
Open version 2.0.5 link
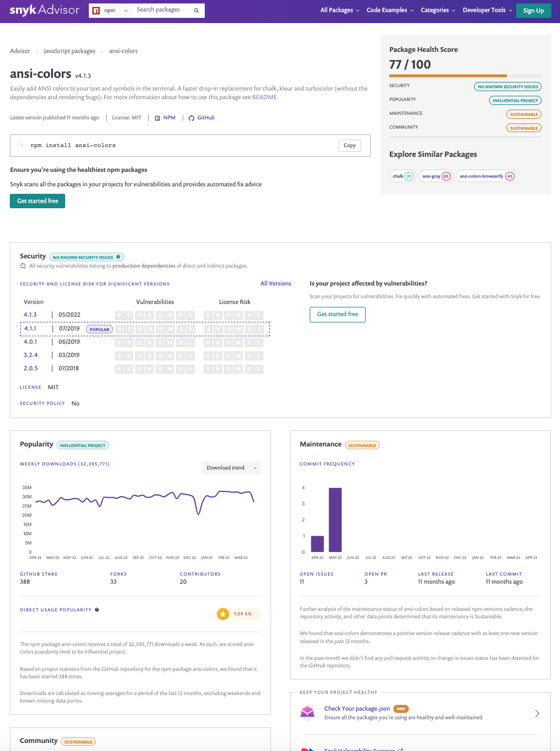[31, 369]
